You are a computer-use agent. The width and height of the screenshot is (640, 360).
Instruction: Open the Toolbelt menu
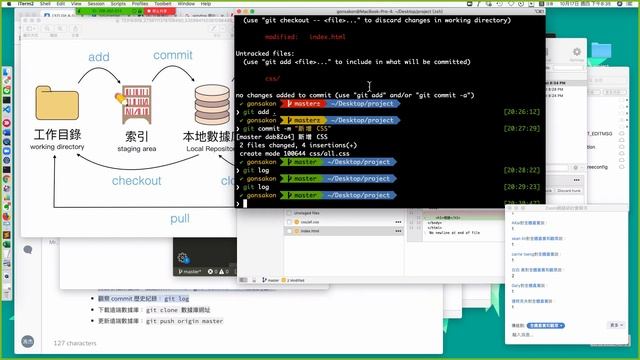(163, 3)
